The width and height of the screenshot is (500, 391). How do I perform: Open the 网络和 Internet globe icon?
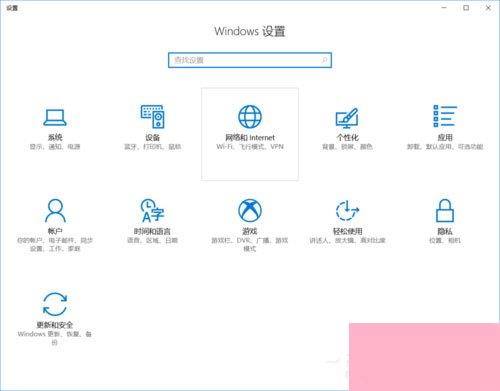tap(250, 117)
